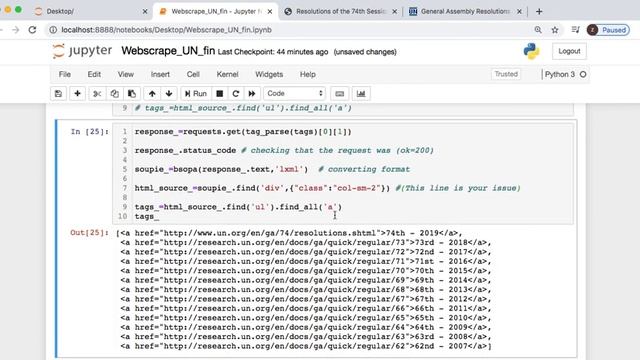This screenshot has width=640, height=360.
Task: Close the Webscrape_UN_fin tab
Action: (x=270, y=11)
